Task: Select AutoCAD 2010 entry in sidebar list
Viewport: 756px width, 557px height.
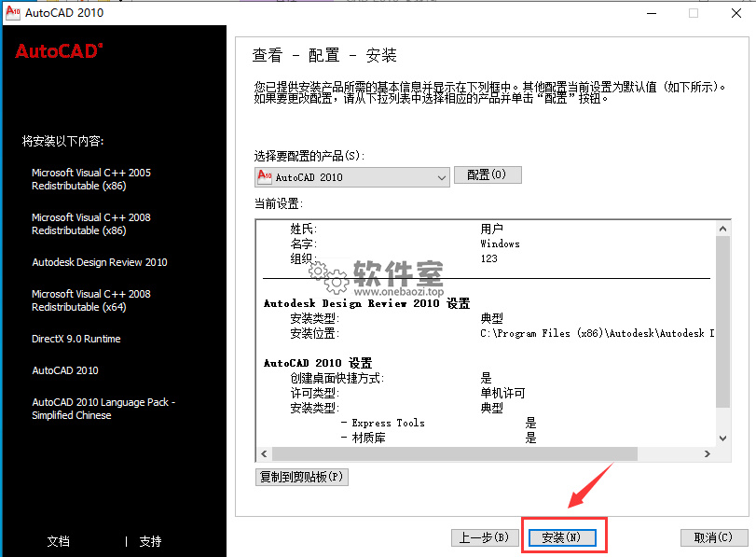Action: (x=65, y=370)
